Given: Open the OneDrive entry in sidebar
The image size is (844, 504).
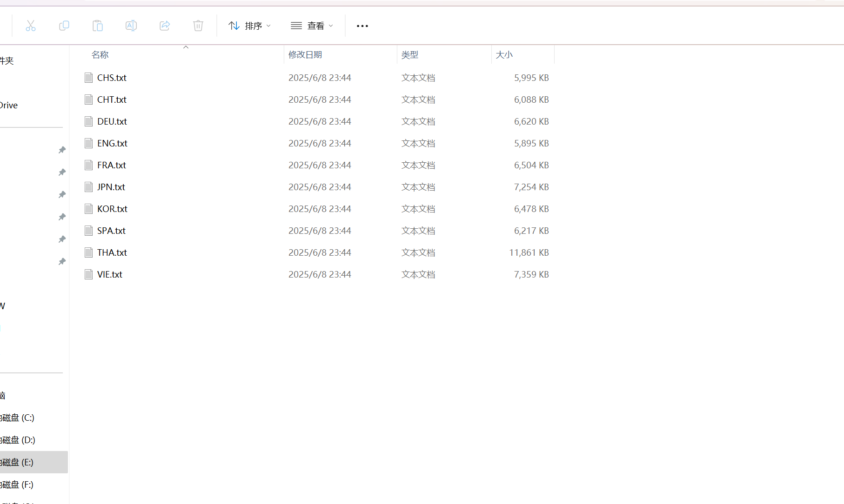Looking at the screenshot, I should point(9,105).
